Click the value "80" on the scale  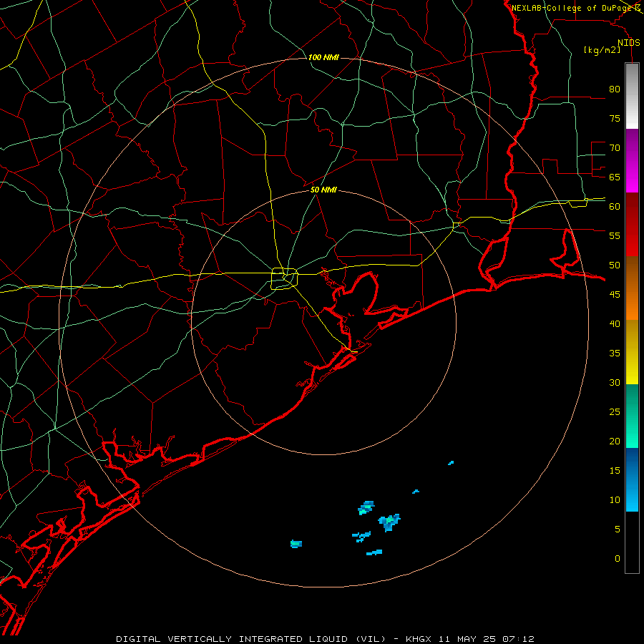pos(615,89)
